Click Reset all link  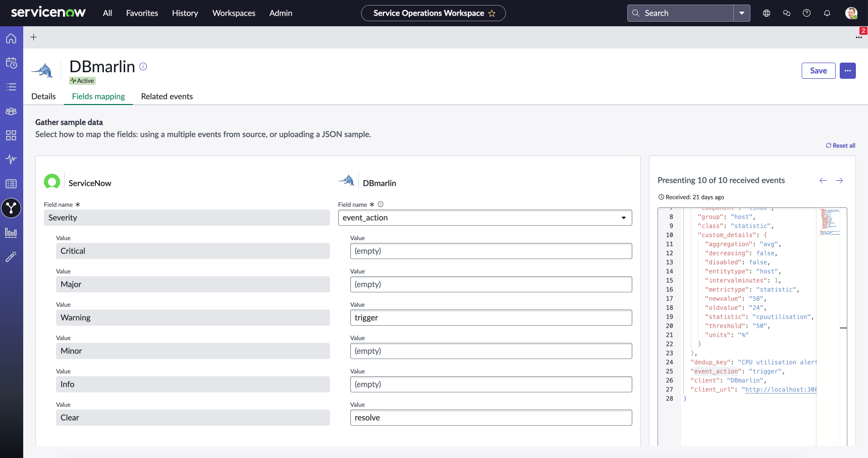841,145
